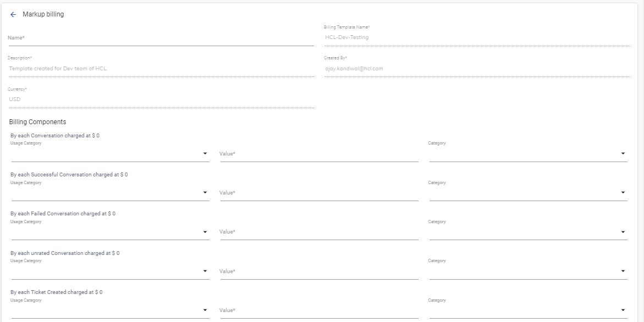
Task: Expand Category dropdown for Failed Conversation
Action: point(528,232)
